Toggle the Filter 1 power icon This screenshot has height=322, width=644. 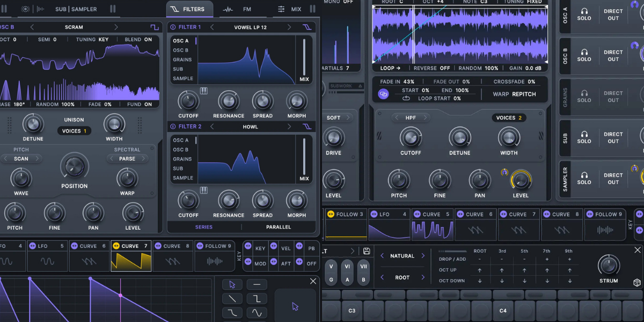pos(173,27)
